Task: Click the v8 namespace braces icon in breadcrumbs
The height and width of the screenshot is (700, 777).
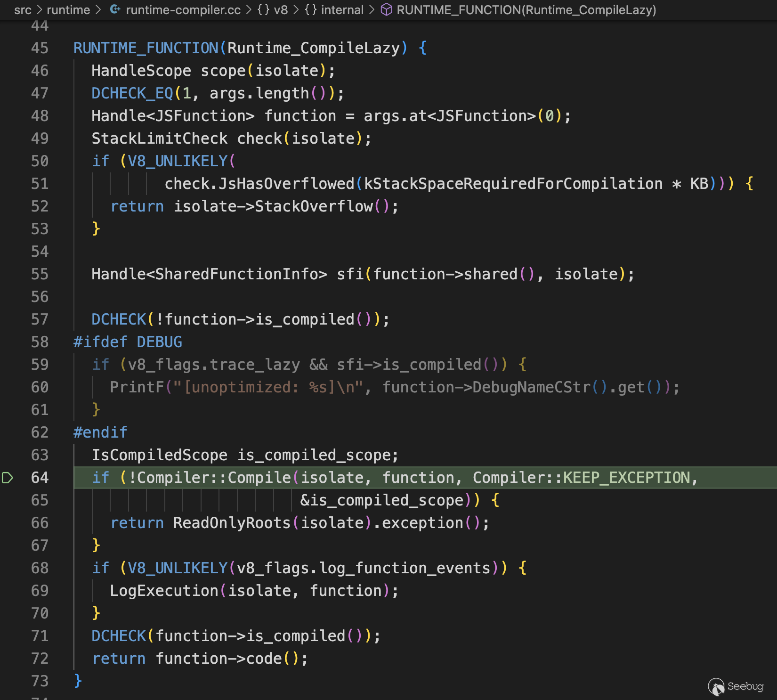Action: [x=263, y=9]
